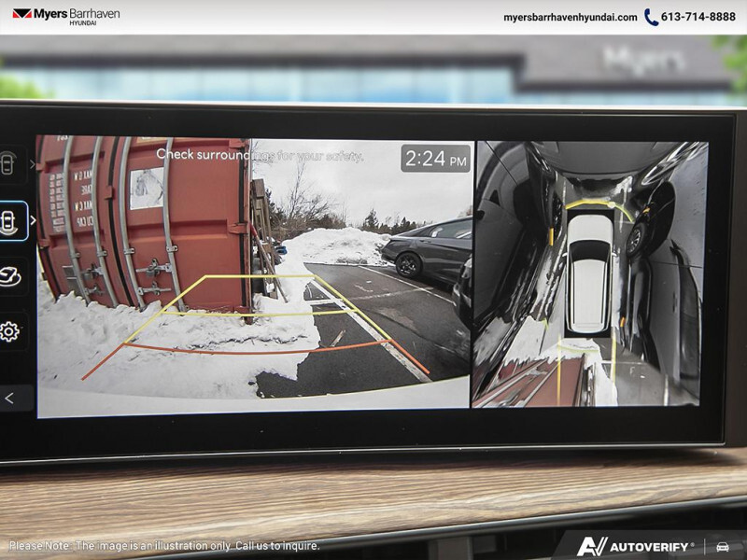This screenshot has width=747, height=560.
Task: Select the front camera view icon
Action: (9, 164)
